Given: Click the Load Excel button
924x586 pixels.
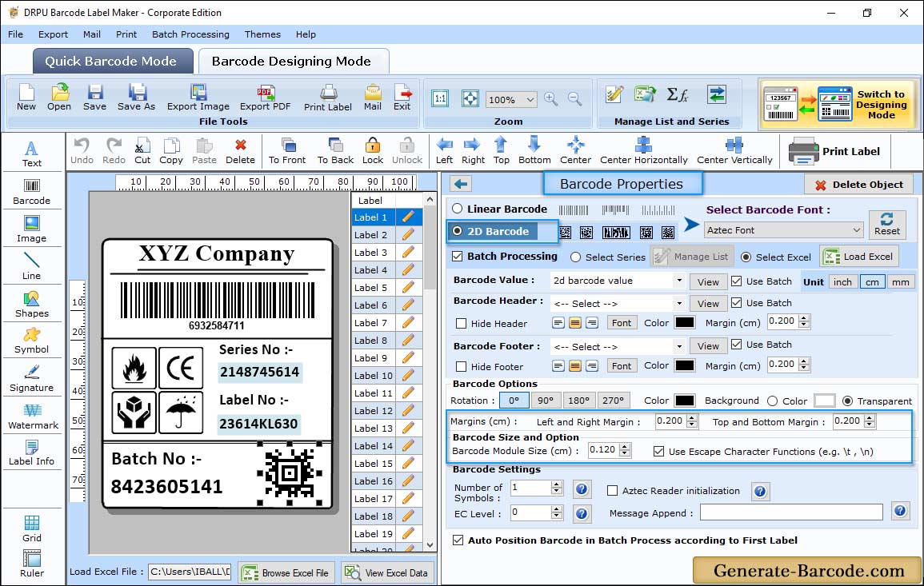Looking at the screenshot, I should click(x=858, y=257).
